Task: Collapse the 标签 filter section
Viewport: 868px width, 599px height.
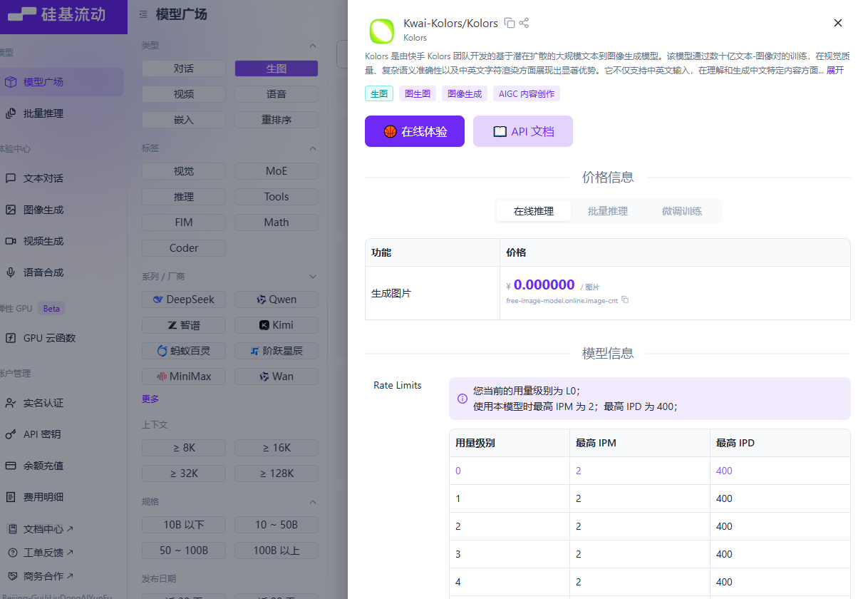Action: 312,148
